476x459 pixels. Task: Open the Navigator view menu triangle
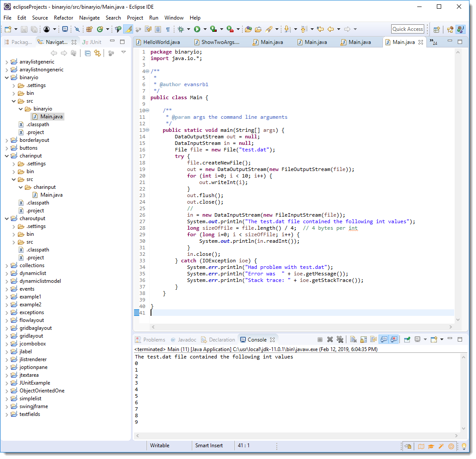(124, 52)
